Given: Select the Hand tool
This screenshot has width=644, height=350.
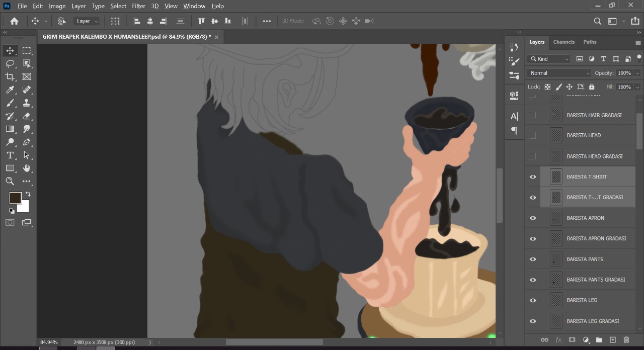Looking at the screenshot, I should pos(27,168).
